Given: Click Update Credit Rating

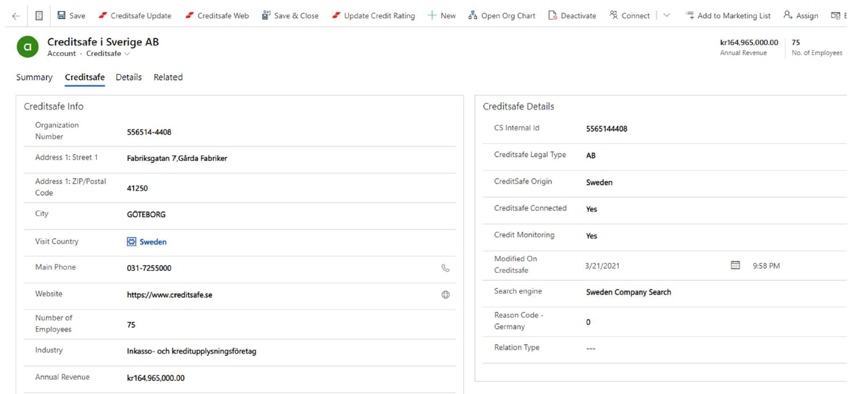Looking at the screenshot, I should click(373, 16).
